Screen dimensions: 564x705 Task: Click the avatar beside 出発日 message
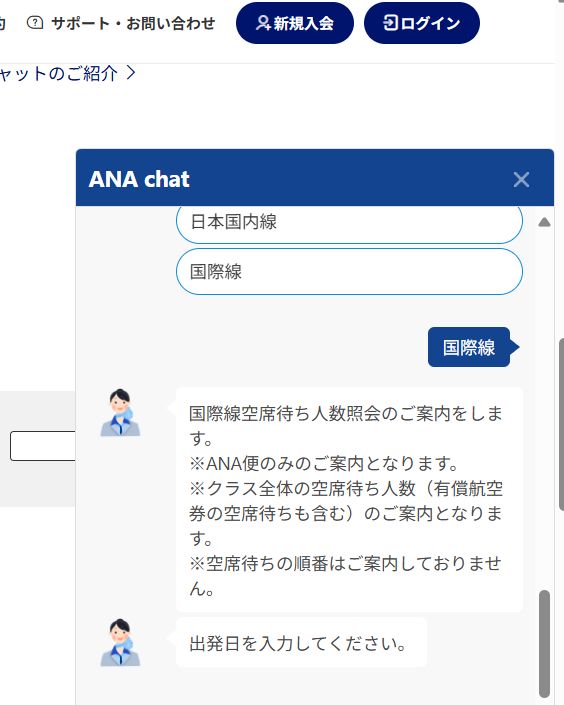coord(120,643)
